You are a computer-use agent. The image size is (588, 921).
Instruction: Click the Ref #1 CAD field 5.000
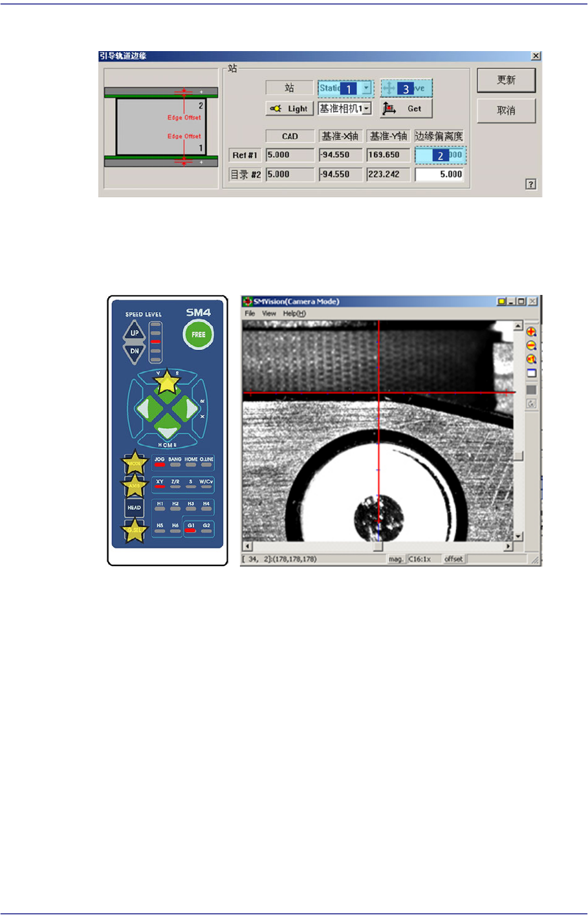290,155
